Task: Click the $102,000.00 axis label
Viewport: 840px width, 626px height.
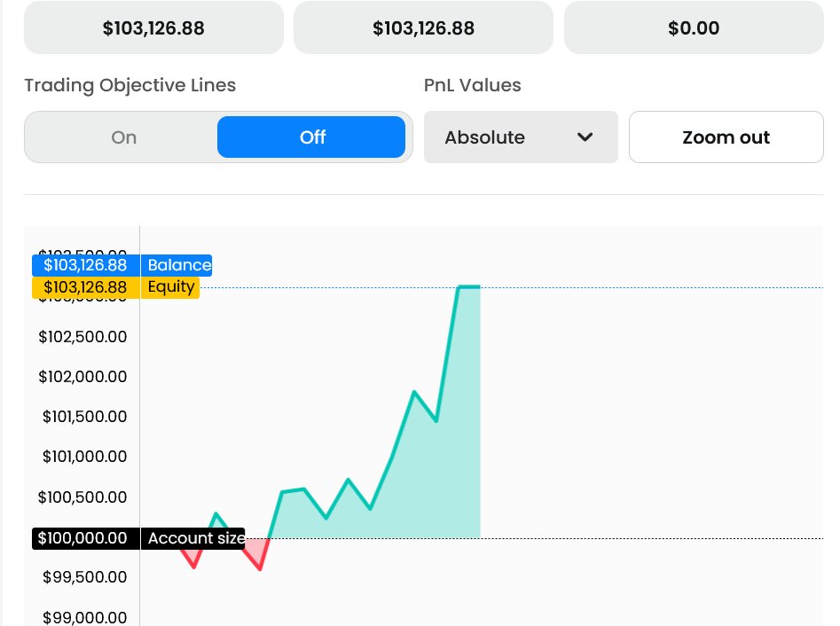Action: click(82, 377)
